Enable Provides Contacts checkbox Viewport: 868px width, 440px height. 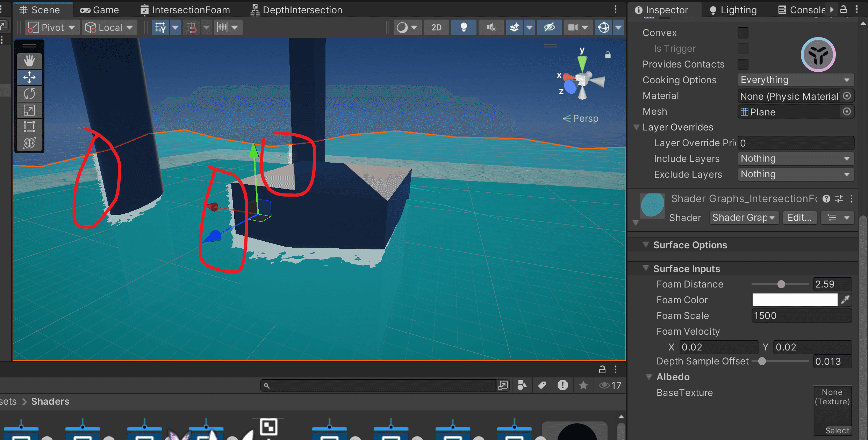coord(743,64)
